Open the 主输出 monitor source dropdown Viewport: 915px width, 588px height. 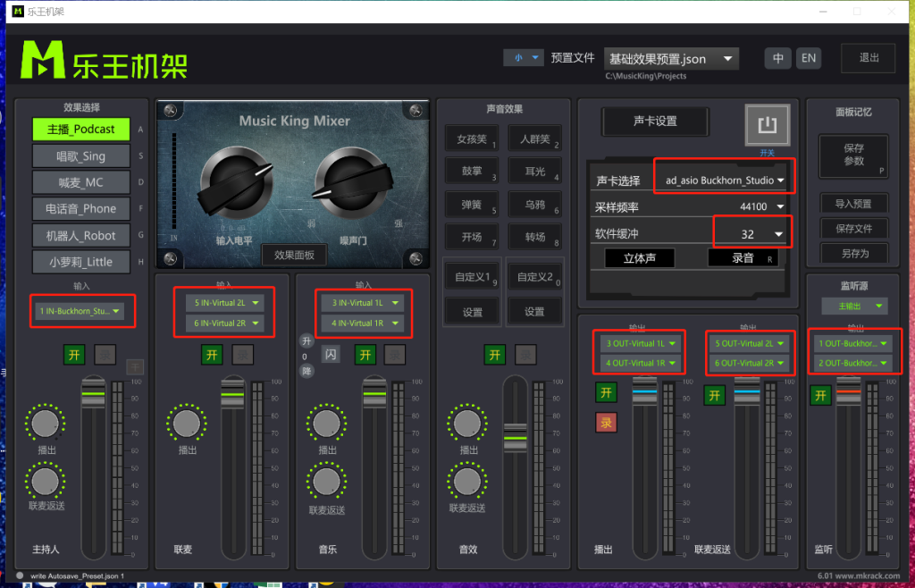coord(855,306)
